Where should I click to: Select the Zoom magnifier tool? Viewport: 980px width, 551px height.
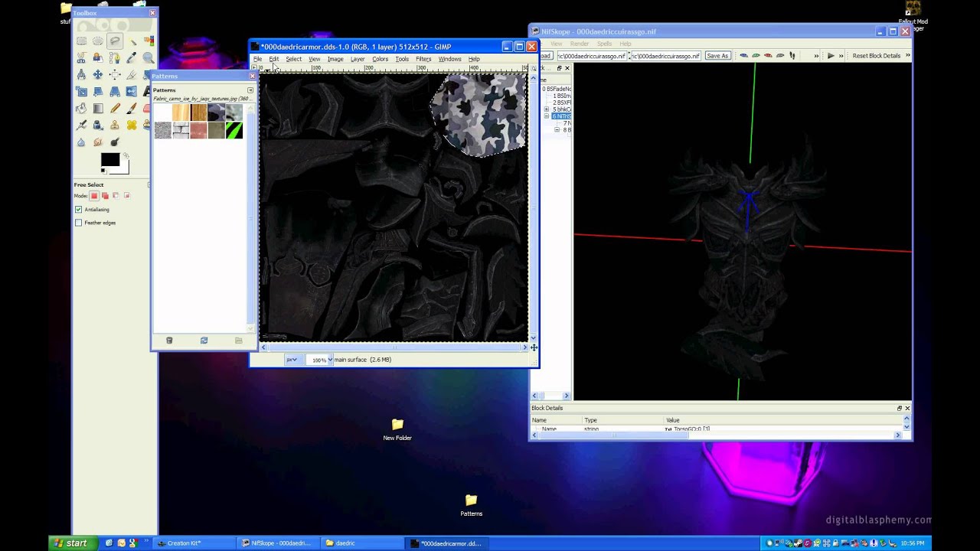(149, 58)
